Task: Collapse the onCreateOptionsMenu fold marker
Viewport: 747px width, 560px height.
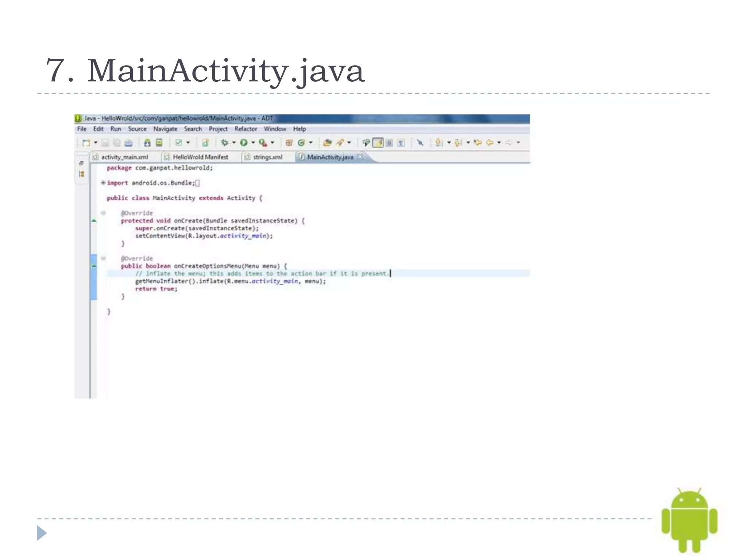Action: click(103, 258)
